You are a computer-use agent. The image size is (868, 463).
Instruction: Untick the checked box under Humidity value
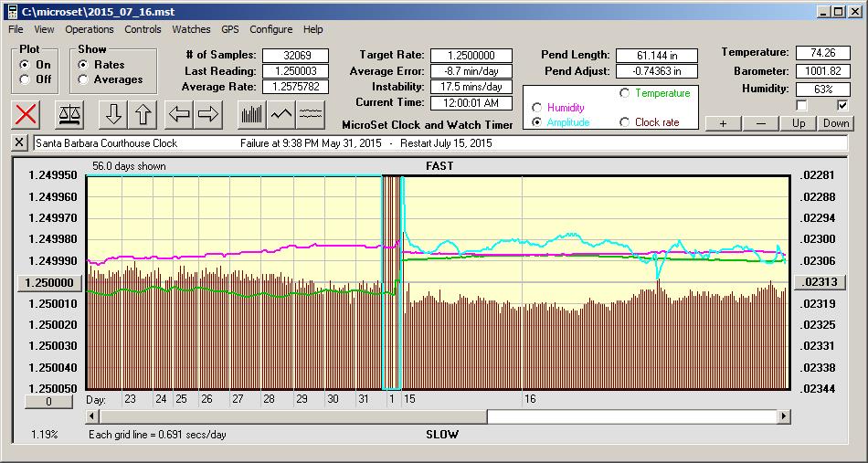click(x=842, y=105)
